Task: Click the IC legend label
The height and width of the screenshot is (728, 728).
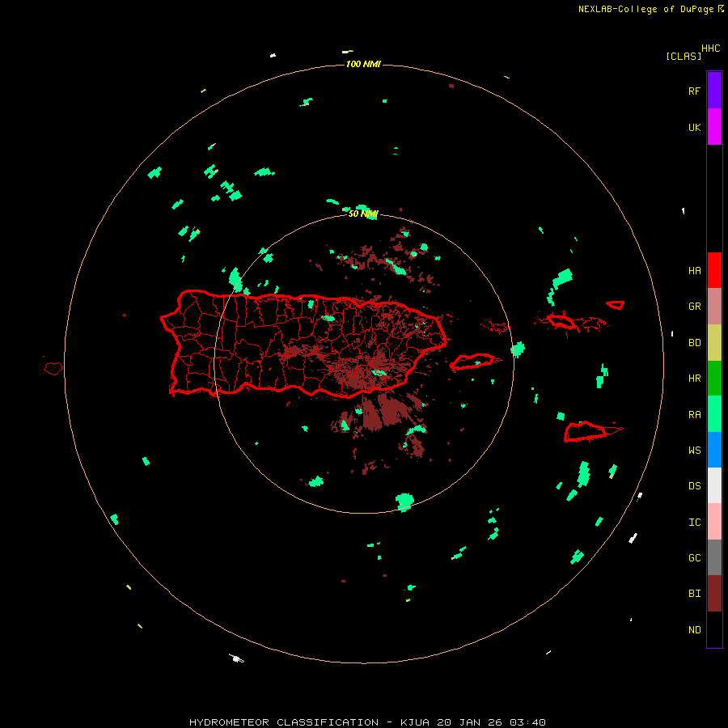Action: point(694,523)
